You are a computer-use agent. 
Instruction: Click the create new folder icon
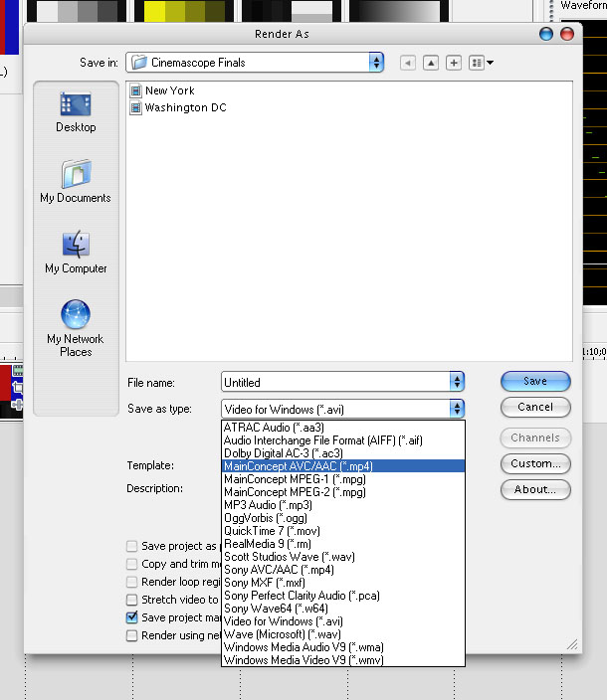pos(454,63)
